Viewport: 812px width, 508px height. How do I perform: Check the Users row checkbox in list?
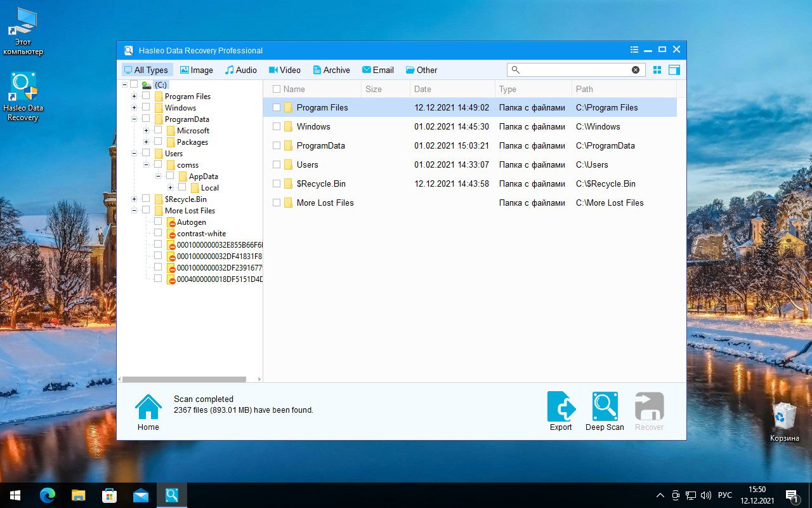277,164
